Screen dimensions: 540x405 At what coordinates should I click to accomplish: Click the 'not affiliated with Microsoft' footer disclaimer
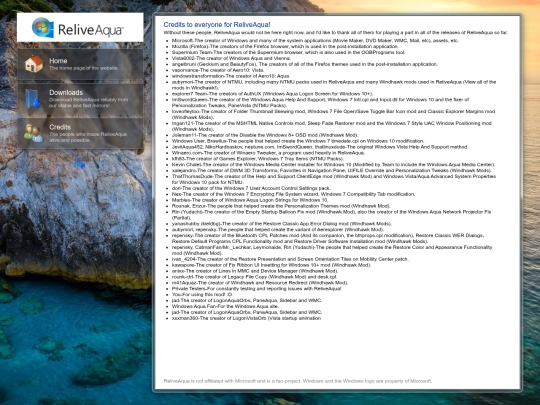[x=298, y=381]
